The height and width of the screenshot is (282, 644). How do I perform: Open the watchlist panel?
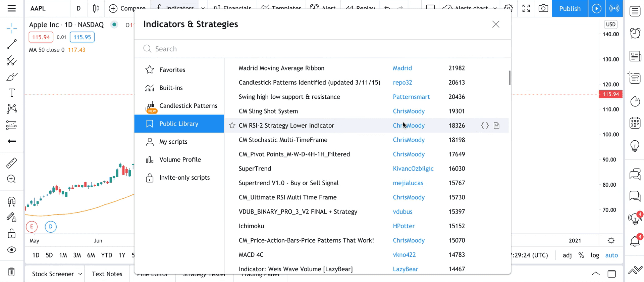click(635, 11)
